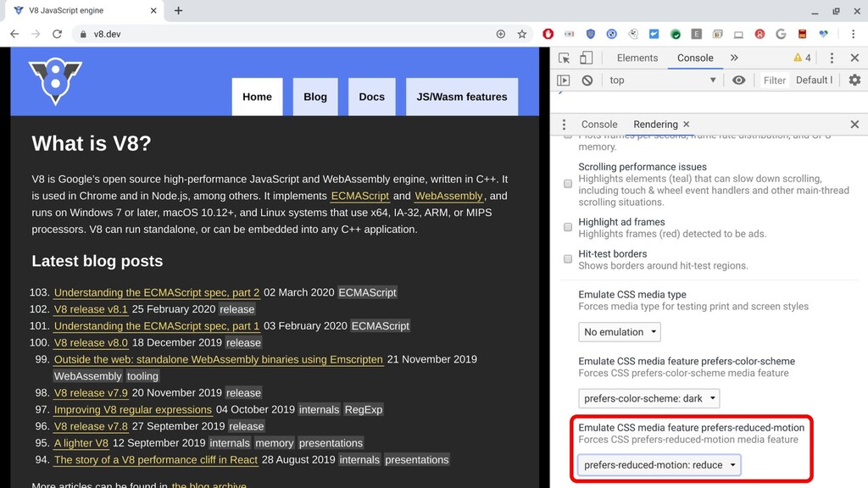Open the JS/Wasm features nav item
868x488 pixels.
pyautogui.click(x=462, y=97)
